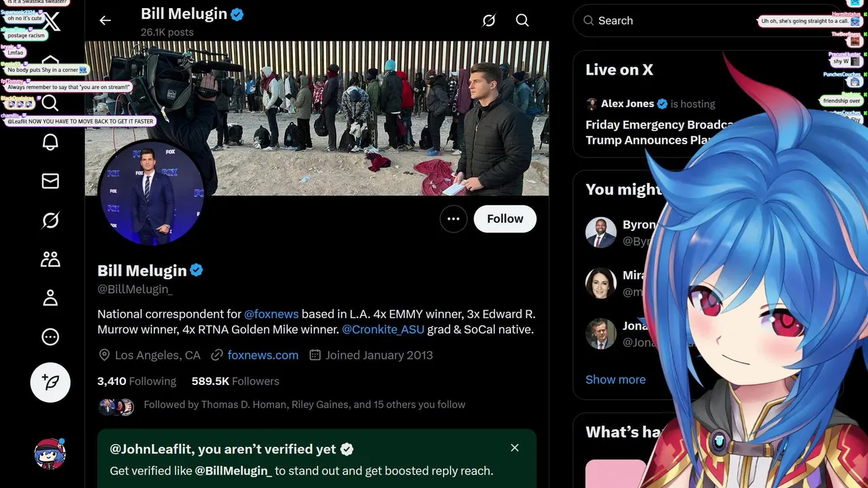Open the @foxnews mention link
The height and width of the screenshot is (488, 868).
tap(271, 314)
